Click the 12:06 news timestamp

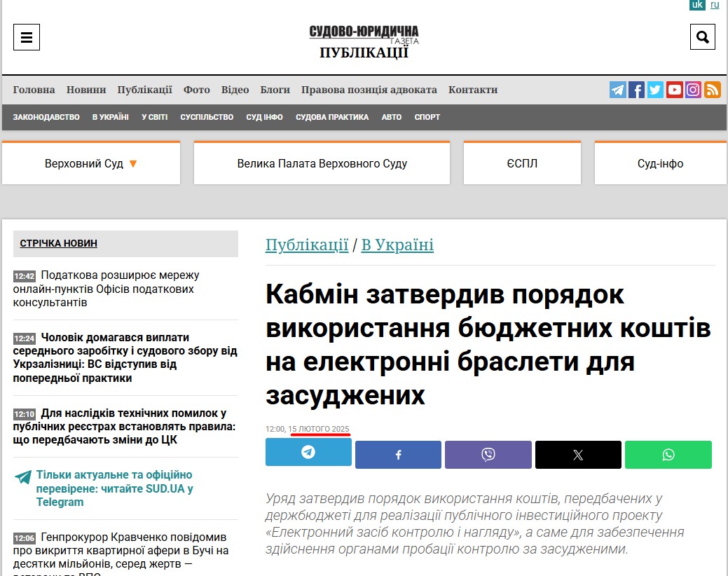24,538
